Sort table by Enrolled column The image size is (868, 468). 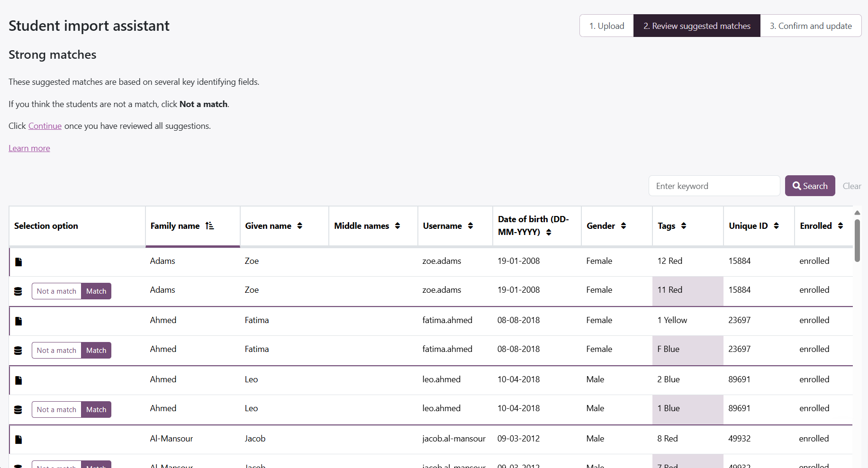[840, 226]
